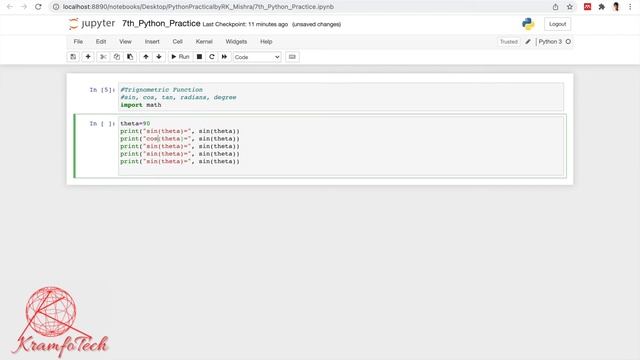Move selected cell up arrow

pyautogui.click(x=146, y=57)
